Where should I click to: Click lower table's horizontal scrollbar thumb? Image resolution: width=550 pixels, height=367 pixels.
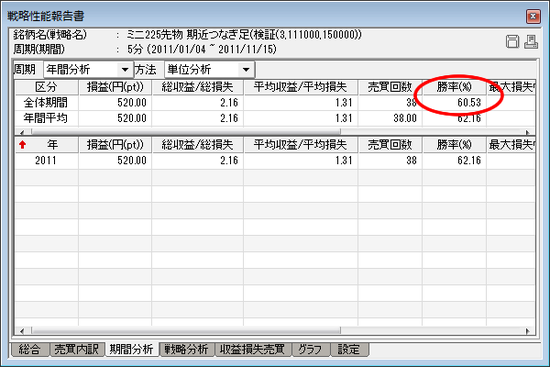coord(186,331)
